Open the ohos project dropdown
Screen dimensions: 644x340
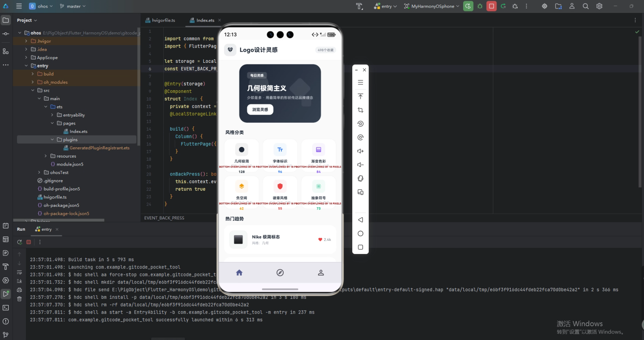pyautogui.click(x=41, y=6)
